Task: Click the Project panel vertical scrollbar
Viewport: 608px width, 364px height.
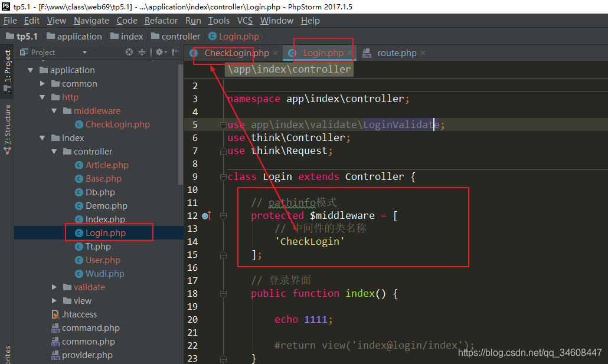Action: coord(180,124)
